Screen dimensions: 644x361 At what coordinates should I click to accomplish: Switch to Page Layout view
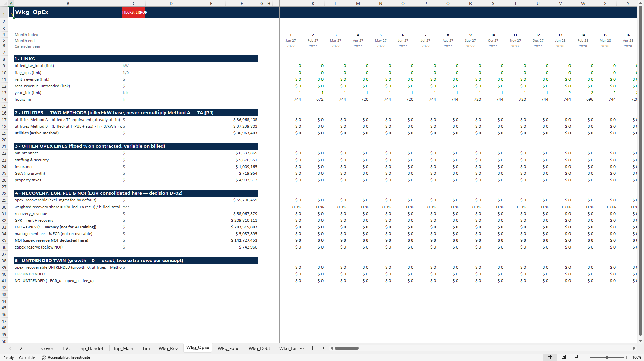(563, 357)
